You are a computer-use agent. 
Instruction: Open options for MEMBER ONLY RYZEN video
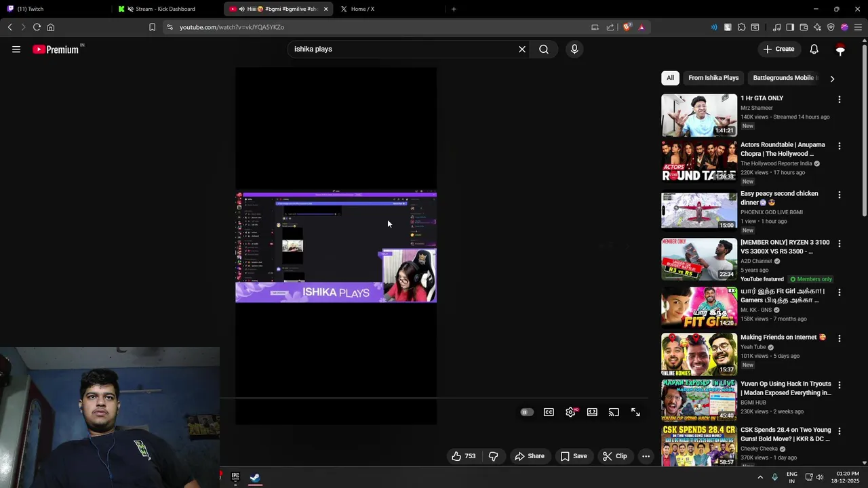(840, 243)
